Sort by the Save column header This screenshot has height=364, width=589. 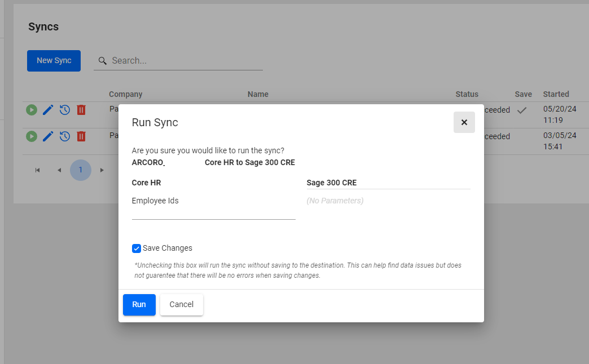pos(523,94)
